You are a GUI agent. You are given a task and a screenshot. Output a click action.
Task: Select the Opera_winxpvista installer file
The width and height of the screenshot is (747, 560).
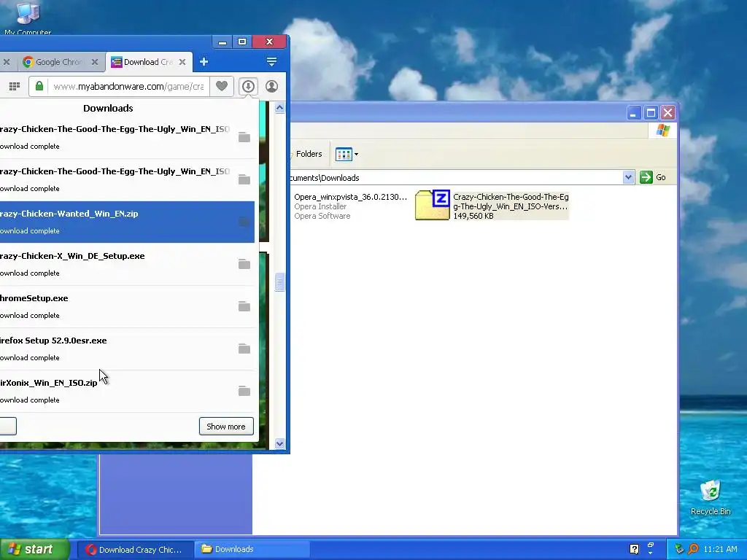click(x=351, y=206)
